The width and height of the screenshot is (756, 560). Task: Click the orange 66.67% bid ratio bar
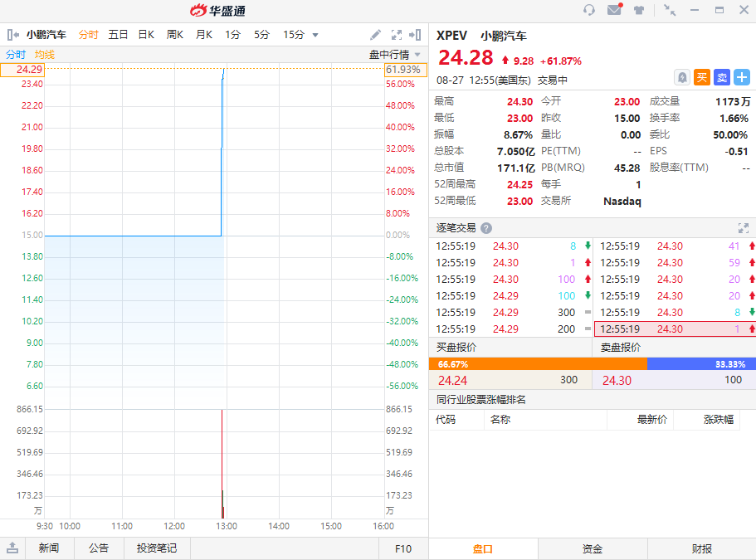tap(538, 364)
